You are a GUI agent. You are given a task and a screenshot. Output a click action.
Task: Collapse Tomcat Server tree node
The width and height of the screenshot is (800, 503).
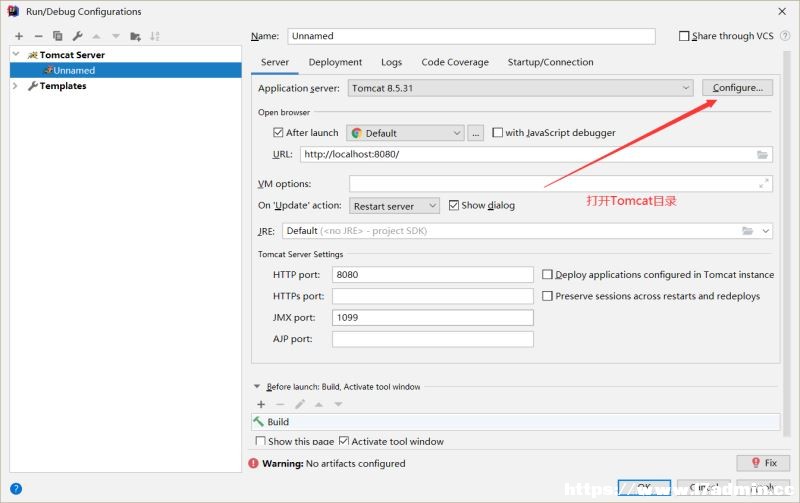pyautogui.click(x=16, y=54)
